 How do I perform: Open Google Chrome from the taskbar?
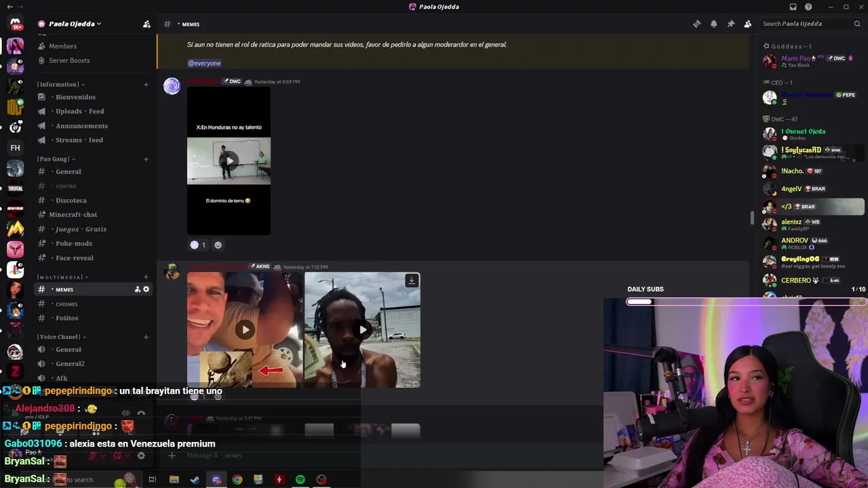237,480
